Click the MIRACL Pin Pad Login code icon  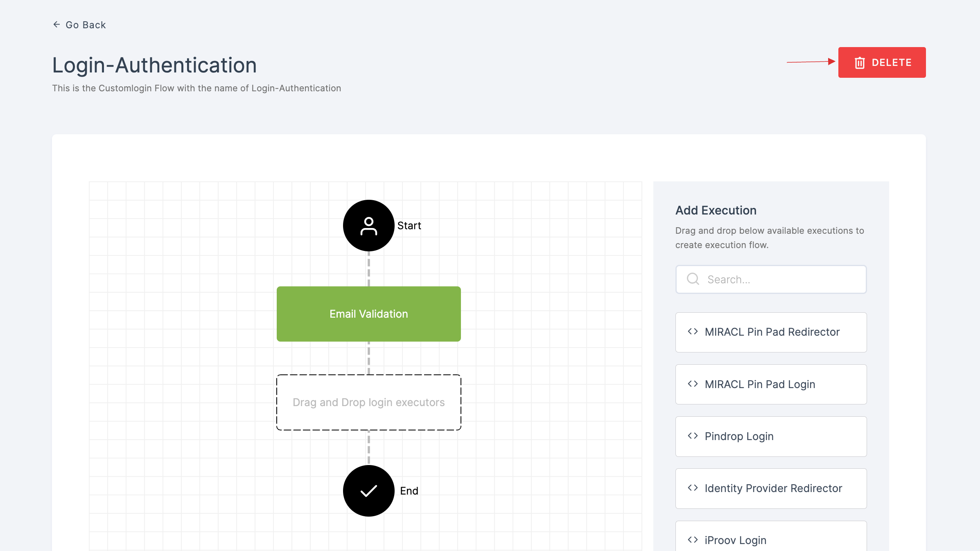(693, 384)
